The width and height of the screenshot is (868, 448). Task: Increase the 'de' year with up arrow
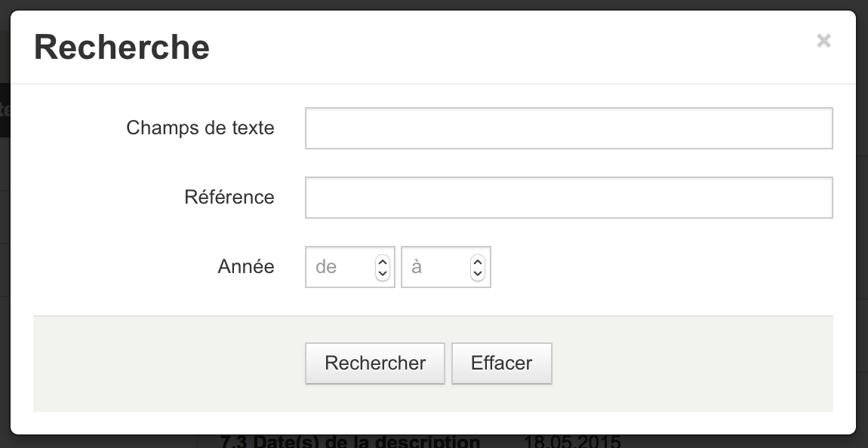pos(383,261)
